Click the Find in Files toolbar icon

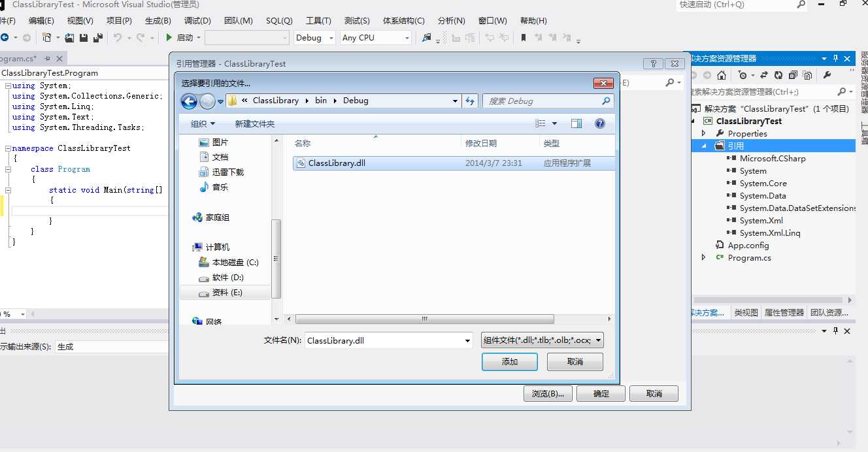[427, 38]
